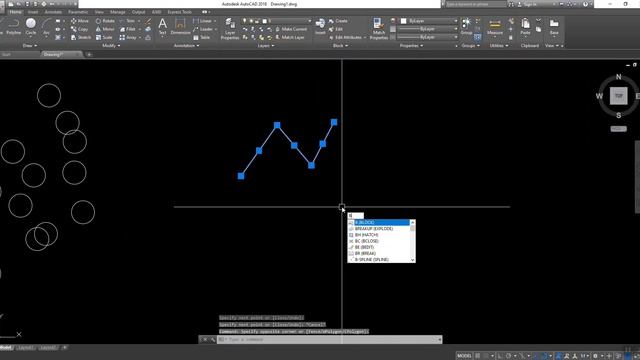The width and height of the screenshot is (640, 360).
Task: Open the Parametric ribbon tab
Action: [78, 12]
